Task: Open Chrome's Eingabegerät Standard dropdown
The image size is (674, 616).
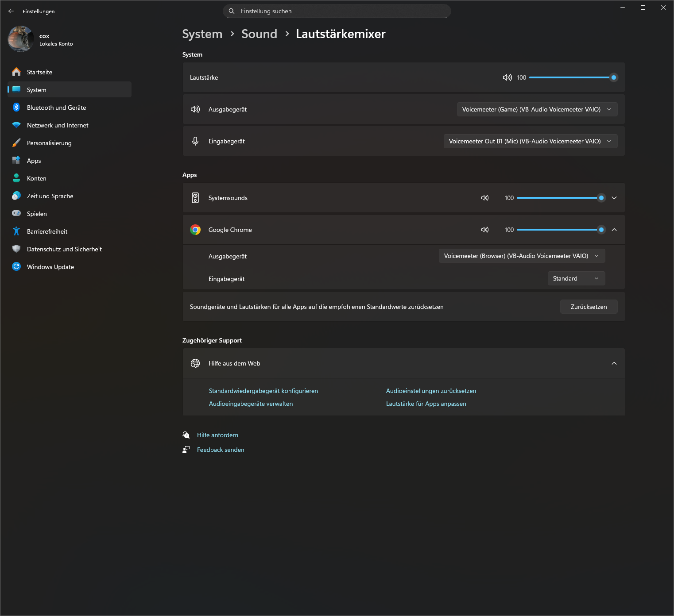Action: 576,278
